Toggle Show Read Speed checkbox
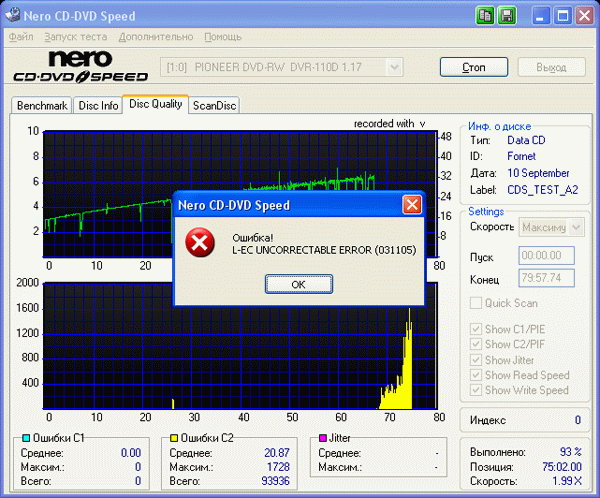This screenshot has width=600, height=498. click(476, 375)
